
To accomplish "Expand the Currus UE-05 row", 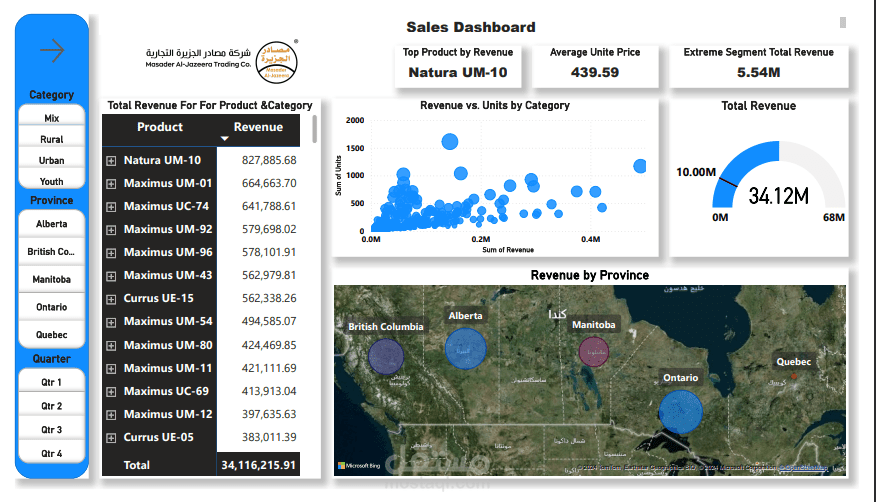I will 111,438.
